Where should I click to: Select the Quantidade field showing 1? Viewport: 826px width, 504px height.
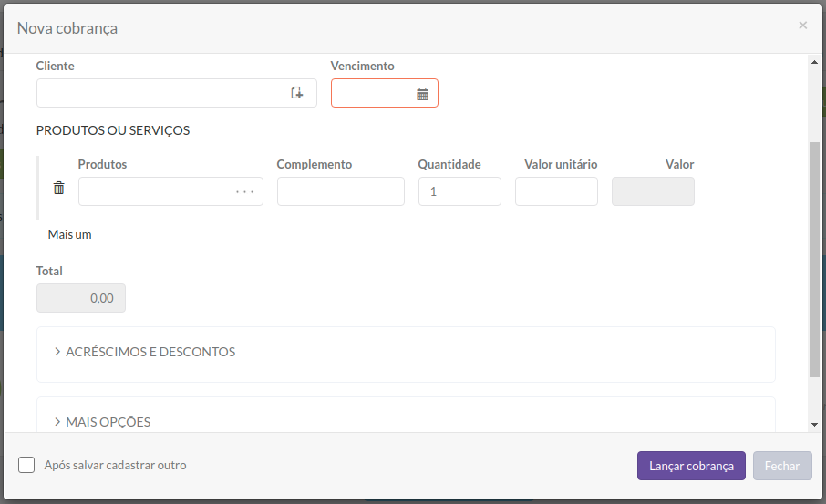point(459,191)
